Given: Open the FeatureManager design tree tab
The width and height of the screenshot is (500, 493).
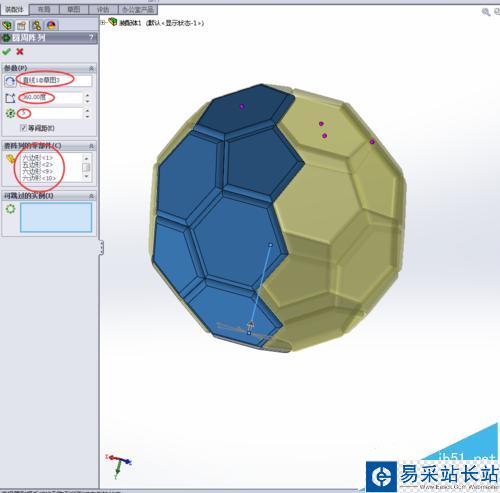Looking at the screenshot, I should pyautogui.click(x=7, y=25).
